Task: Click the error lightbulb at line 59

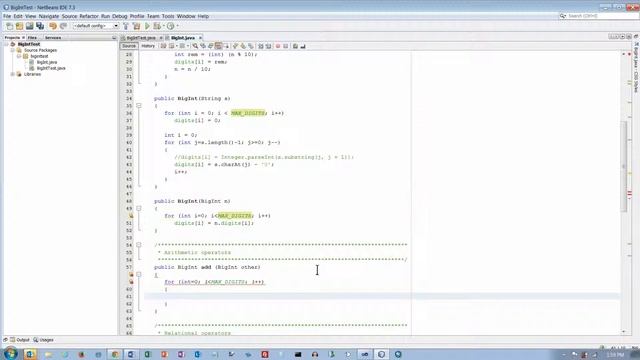Action: tap(131, 282)
